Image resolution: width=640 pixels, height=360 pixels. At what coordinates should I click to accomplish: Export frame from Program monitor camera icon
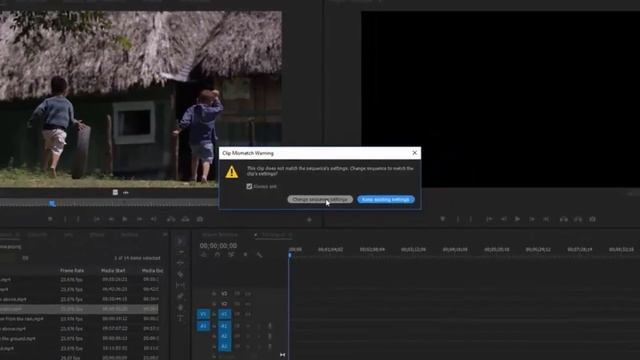point(593,219)
